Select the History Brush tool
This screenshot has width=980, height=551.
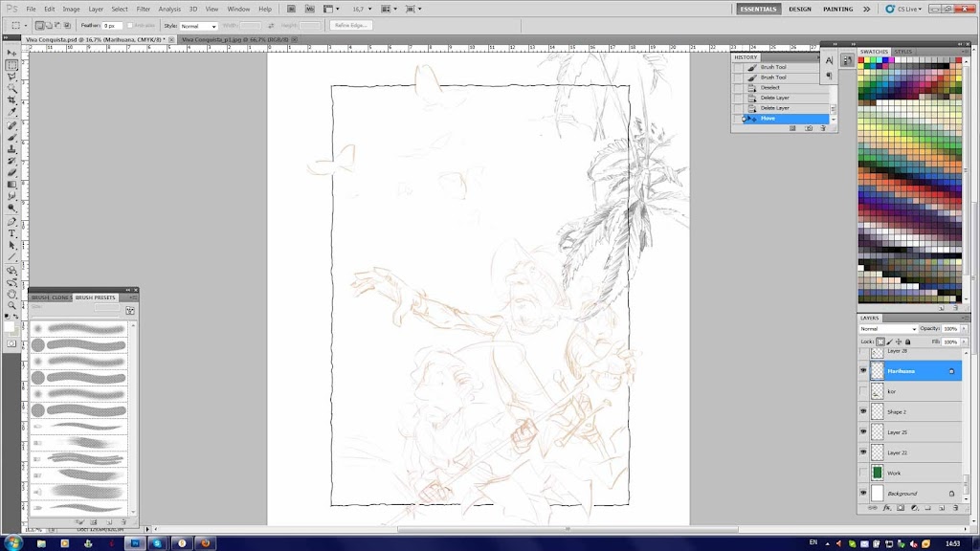(x=11, y=161)
